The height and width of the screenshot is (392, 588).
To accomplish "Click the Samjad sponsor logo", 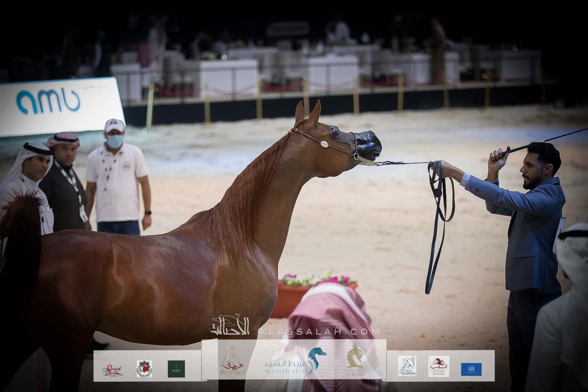I will tap(113, 369).
